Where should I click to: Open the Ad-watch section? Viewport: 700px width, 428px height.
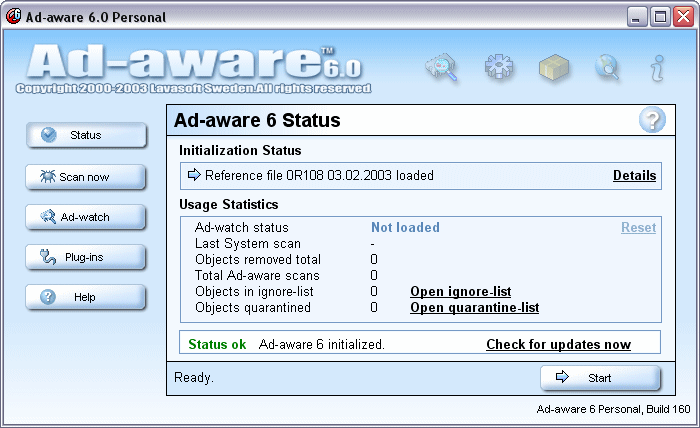coord(86,217)
